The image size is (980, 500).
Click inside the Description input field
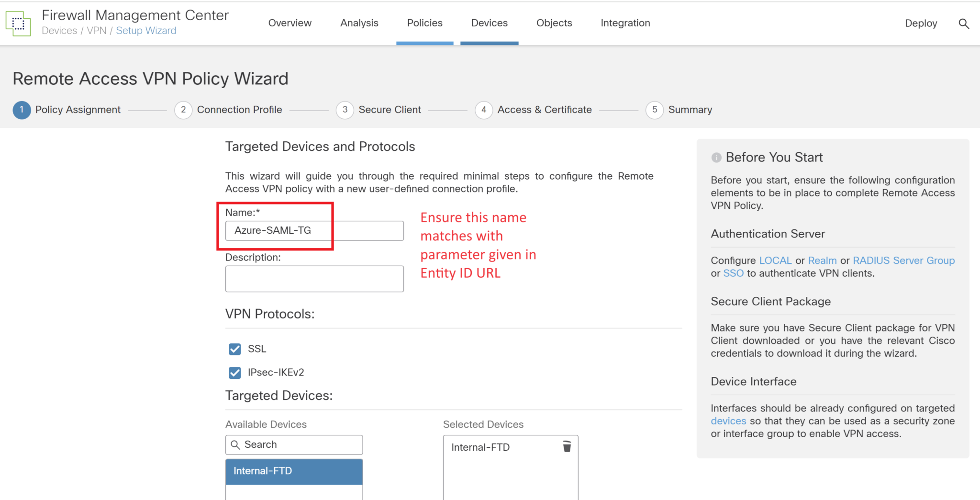point(314,278)
